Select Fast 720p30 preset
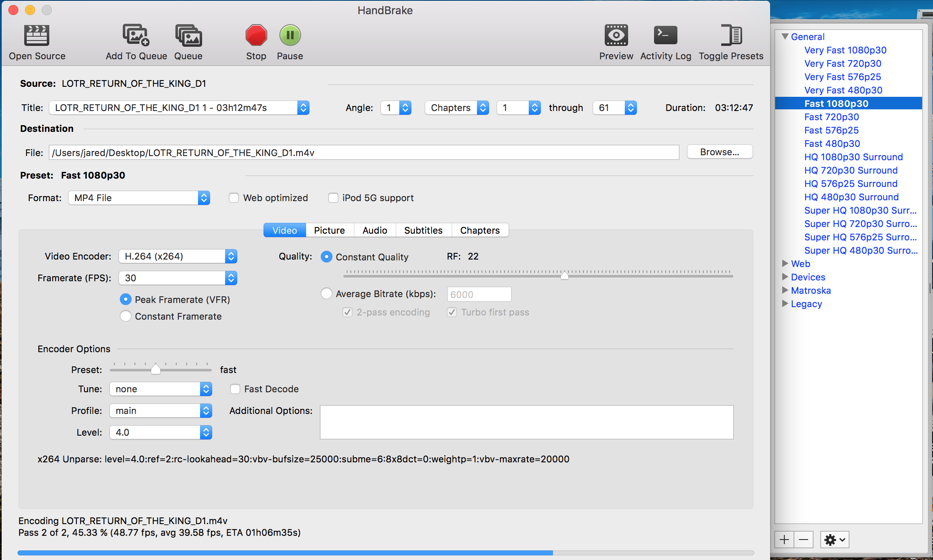 pos(832,117)
